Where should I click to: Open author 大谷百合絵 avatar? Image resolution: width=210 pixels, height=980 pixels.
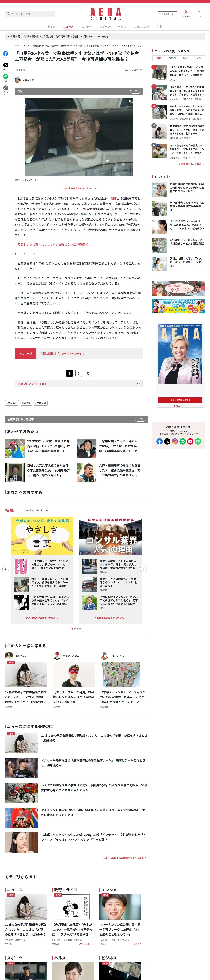pyautogui.click(x=17, y=80)
